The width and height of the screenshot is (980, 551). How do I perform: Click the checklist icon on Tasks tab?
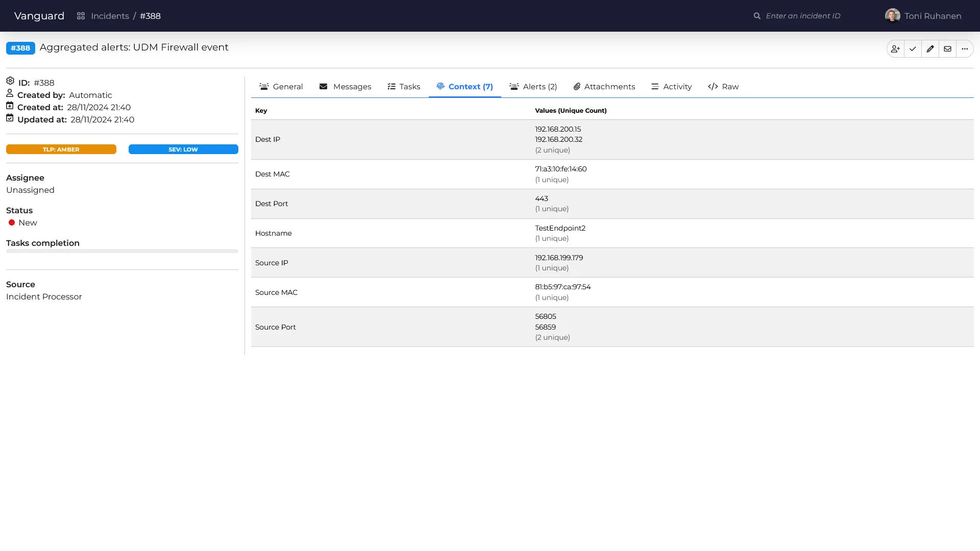[391, 87]
